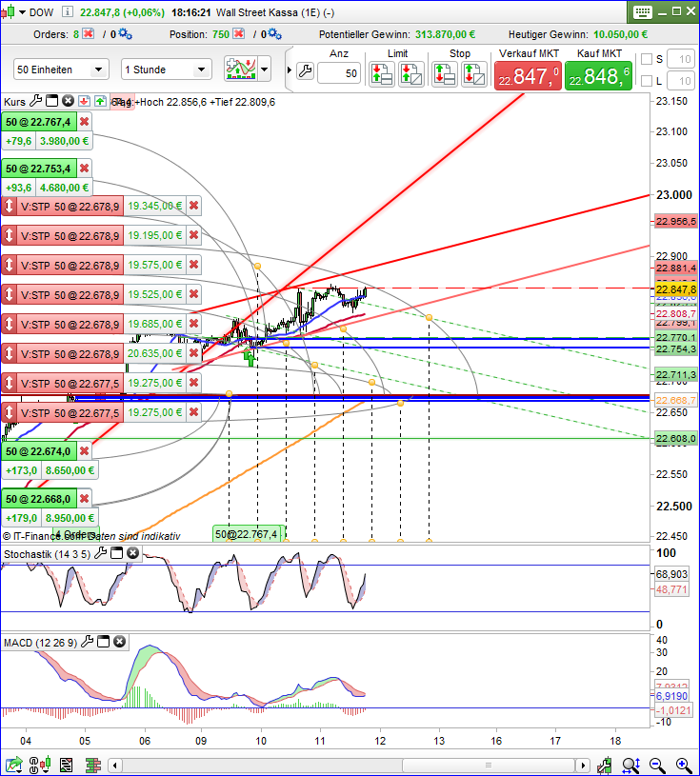Click the Anz quantity field showing 50
Viewport: 700px width, 776px height.
coord(339,73)
